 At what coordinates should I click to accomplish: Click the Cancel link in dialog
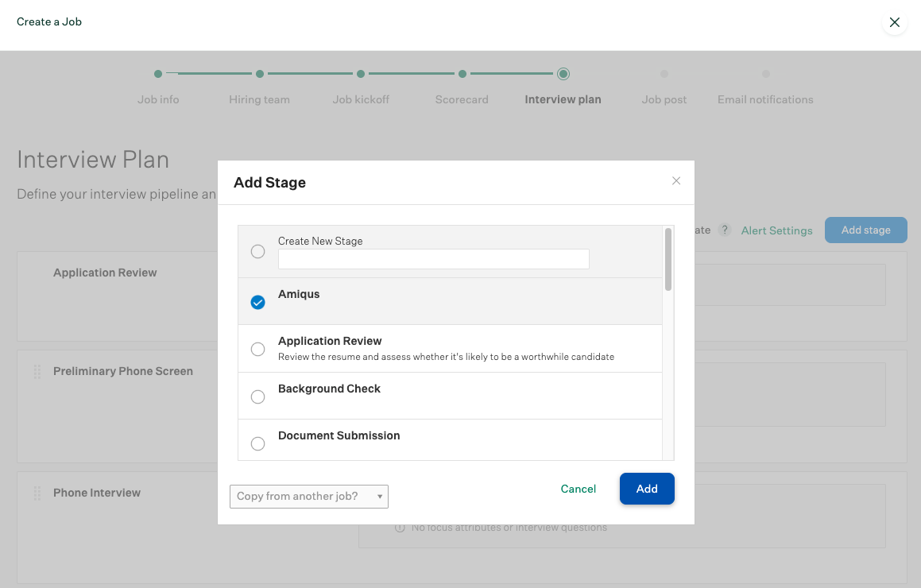pos(578,489)
